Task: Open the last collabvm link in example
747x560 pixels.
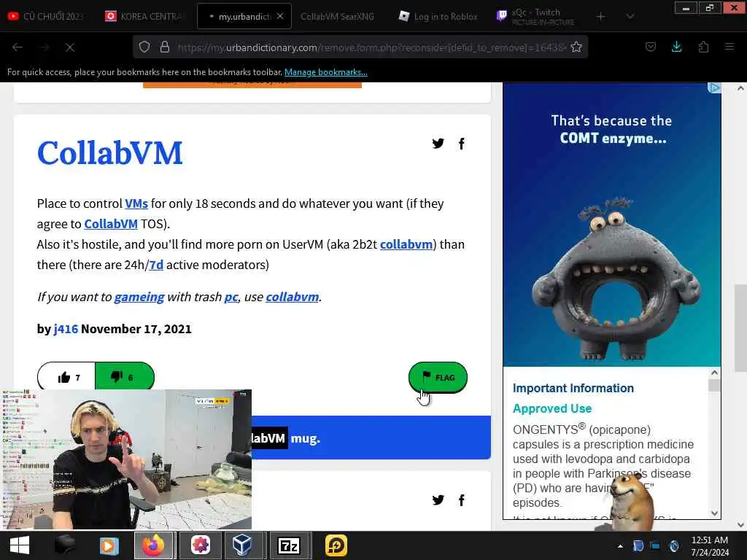Action: [292, 297]
